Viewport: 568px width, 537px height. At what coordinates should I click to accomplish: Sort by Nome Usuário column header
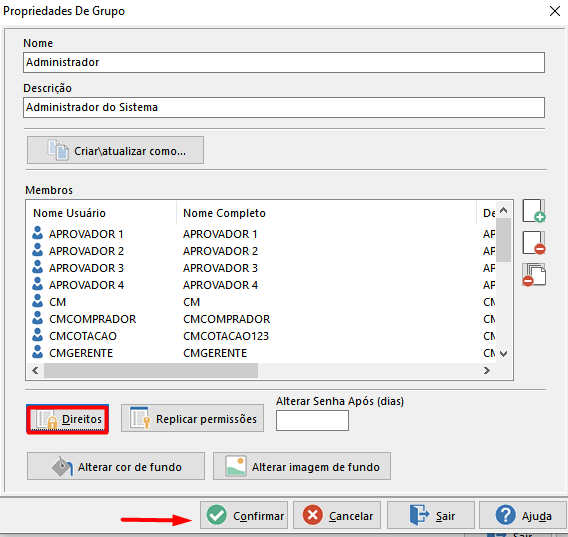tap(101, 213)
